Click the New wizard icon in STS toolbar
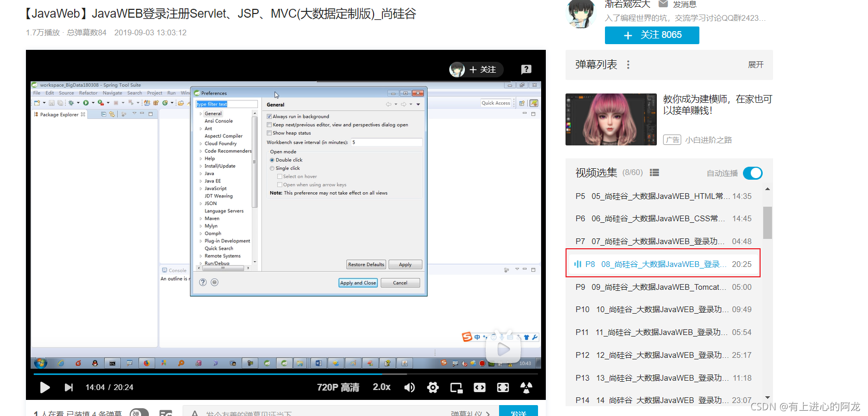This screenshot has width=868, height=416. point(37,103)
